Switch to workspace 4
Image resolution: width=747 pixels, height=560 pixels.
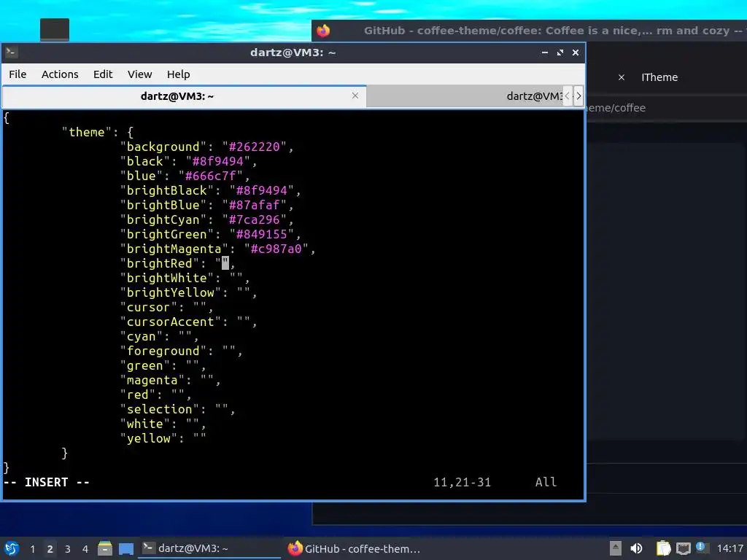85,549
